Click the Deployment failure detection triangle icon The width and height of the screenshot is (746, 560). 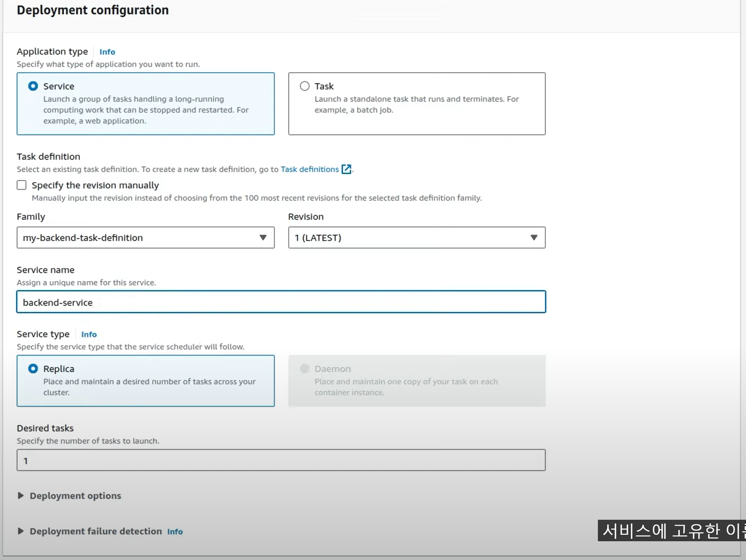pos(21,531)
